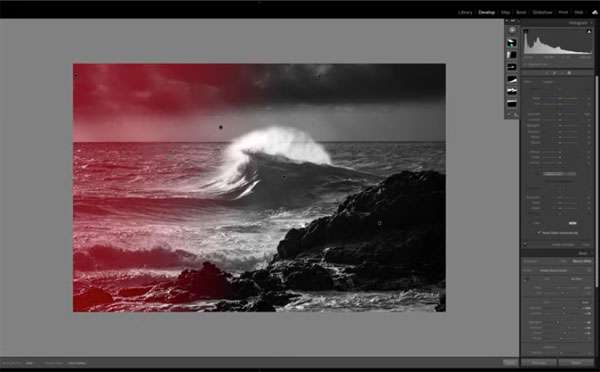The height and width of the screenshot is (372, 600).
Task: Open the Print module
Action: click(x=563, y=12)
